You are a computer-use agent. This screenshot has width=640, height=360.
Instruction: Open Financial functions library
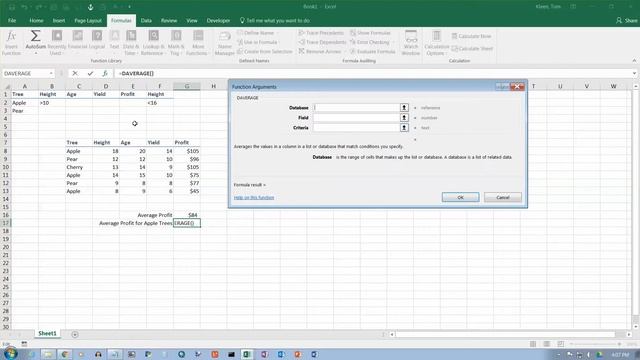coord(78,40)
